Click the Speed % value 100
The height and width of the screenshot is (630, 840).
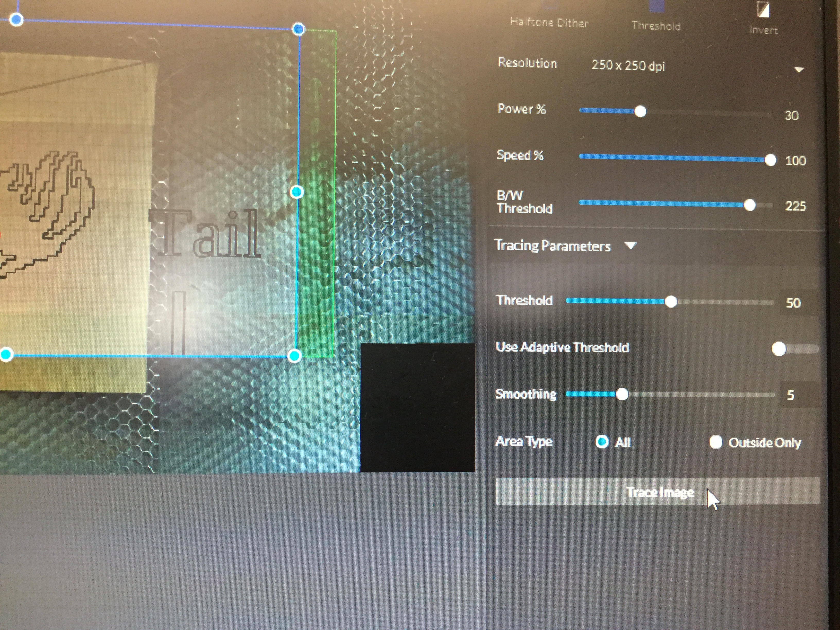(795, 161)
